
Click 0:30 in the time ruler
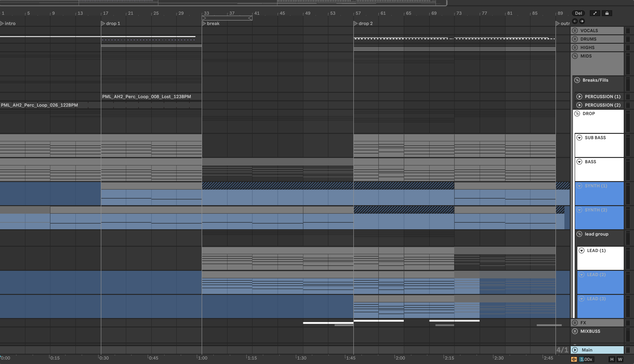click(x=104, y=358)
